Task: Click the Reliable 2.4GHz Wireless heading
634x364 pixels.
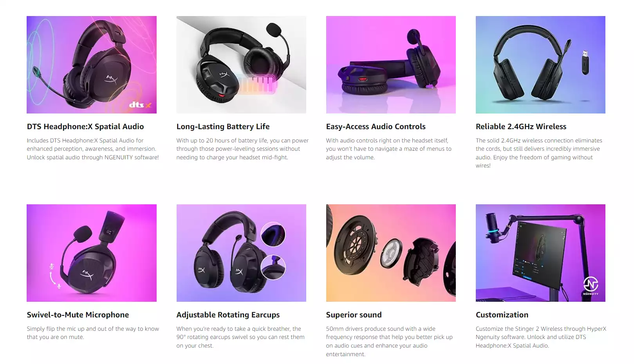Action: click(x=521, y=126)
